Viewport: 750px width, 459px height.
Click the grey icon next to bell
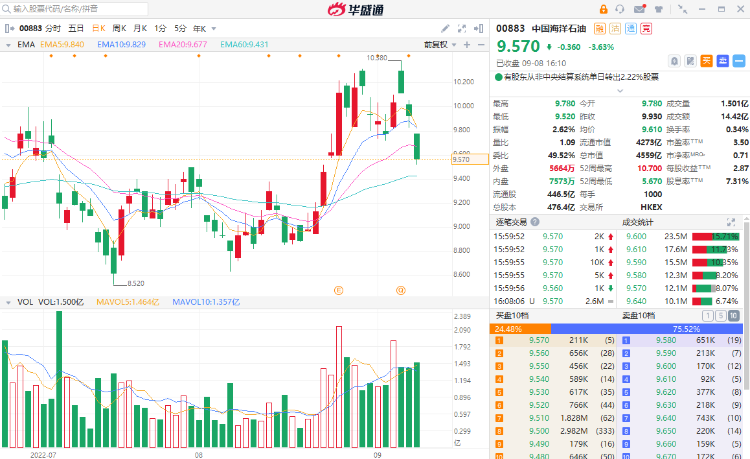tap(690, 61)
